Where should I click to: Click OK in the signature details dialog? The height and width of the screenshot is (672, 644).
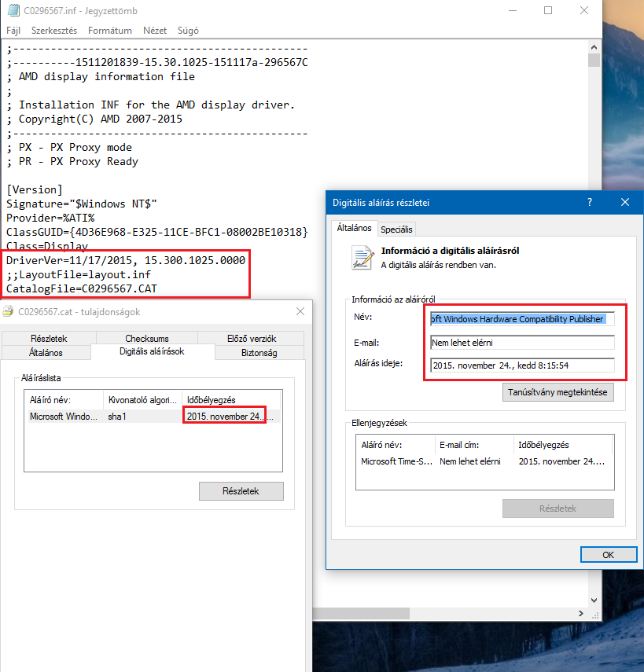coord(609,555)
